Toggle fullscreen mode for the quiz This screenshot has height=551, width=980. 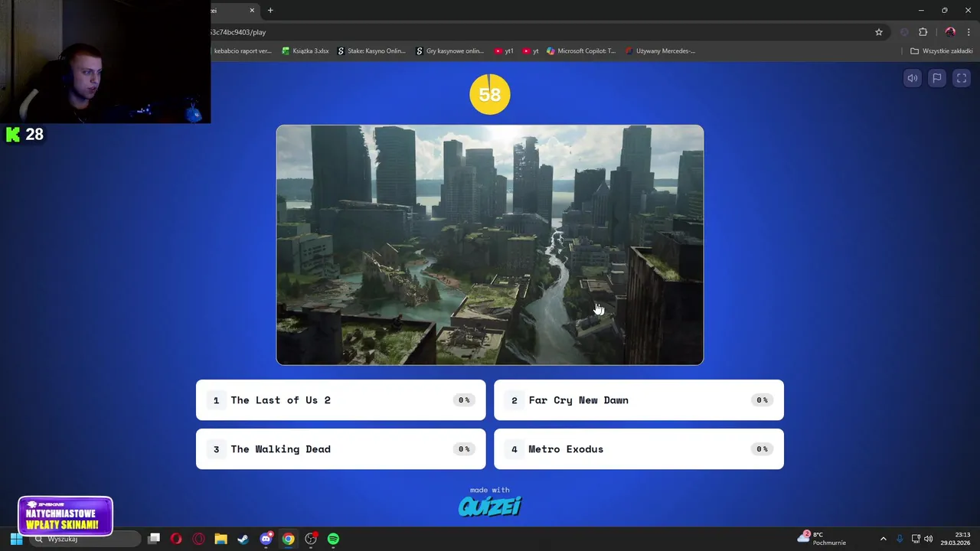pos(962,78)
